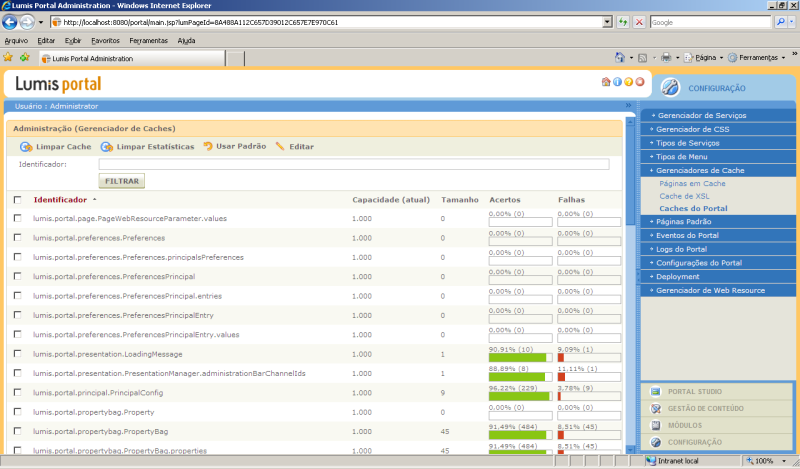Collapse side panel with double-arrow icon
This screenshot has height=469, width=800.
point(629,105)
